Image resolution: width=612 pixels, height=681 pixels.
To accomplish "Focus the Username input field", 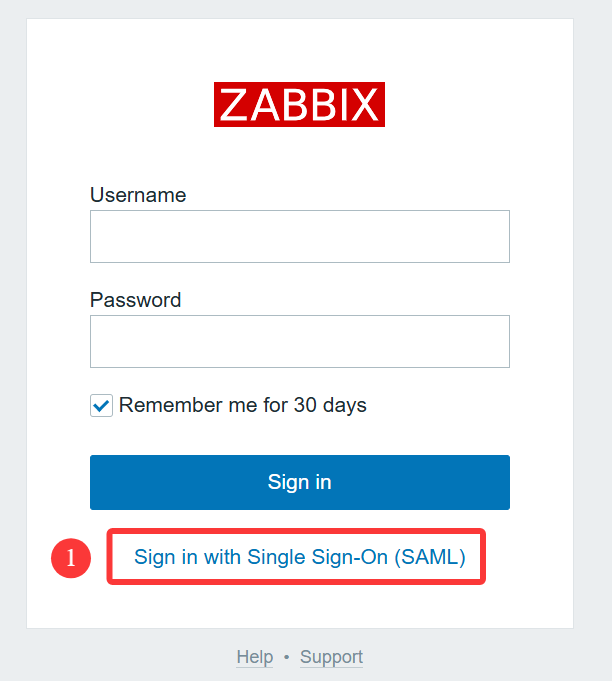I will pos(299,237).
